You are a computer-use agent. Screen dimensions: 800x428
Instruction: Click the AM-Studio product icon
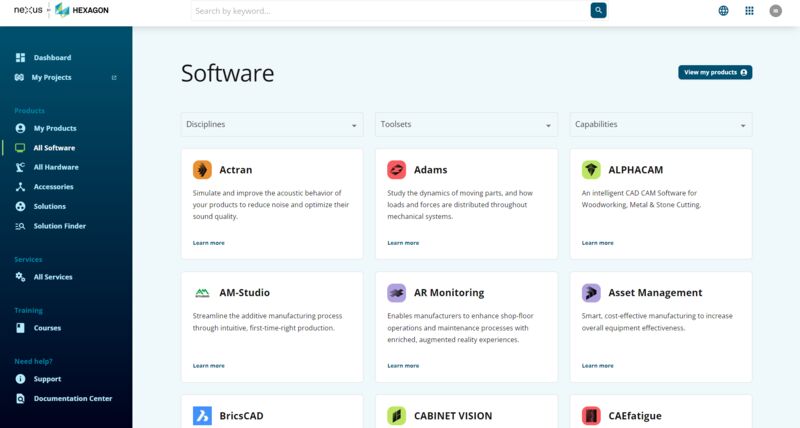click(202, 293)
